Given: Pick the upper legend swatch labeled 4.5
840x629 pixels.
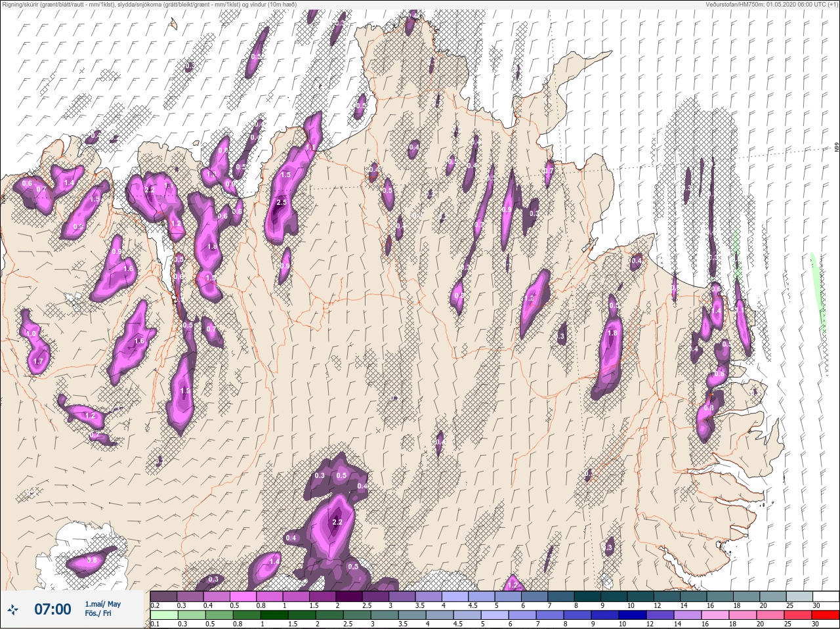Looking at the screenshot, I should click(x=482, y=596).
